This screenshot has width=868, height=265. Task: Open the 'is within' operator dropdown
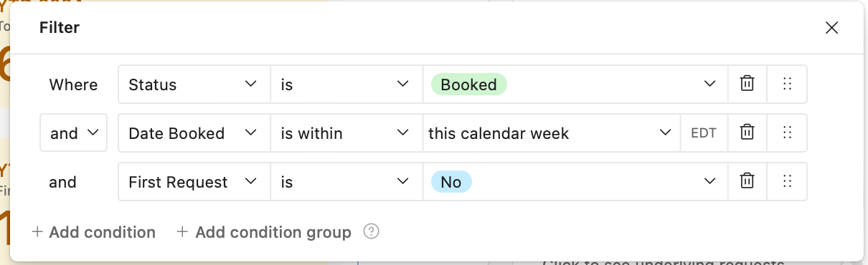[346, 133]
